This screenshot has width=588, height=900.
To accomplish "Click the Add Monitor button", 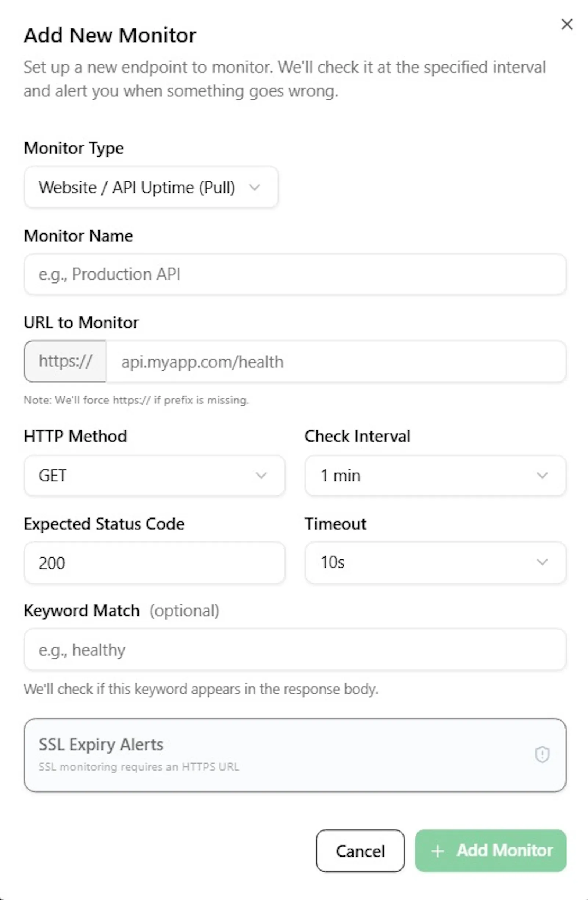I will pos(491,851).
